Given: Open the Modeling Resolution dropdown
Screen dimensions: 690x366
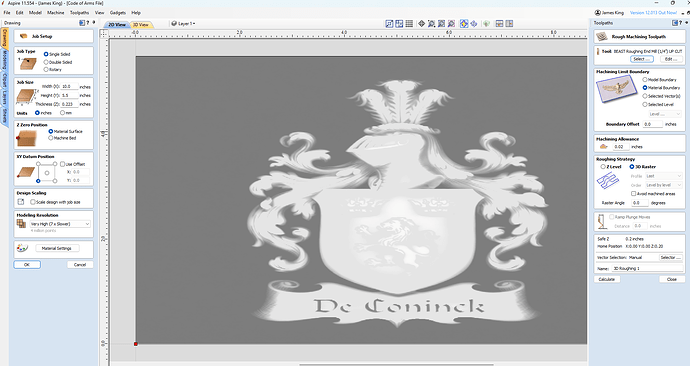Looking at the screenshot, I should (x=60, y=224).
